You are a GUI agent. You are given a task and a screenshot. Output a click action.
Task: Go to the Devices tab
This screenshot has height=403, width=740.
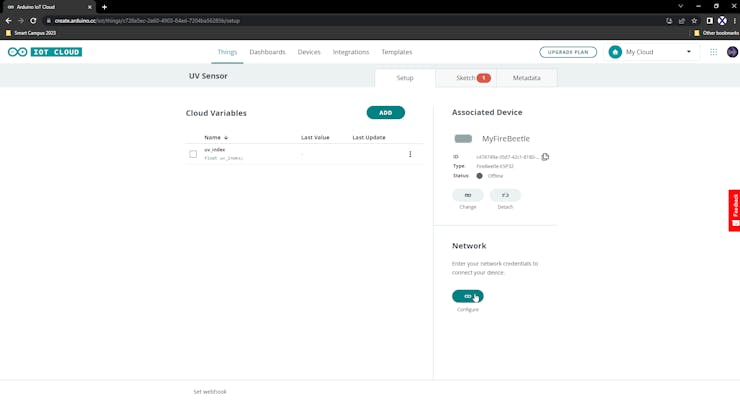coord(309,52)
